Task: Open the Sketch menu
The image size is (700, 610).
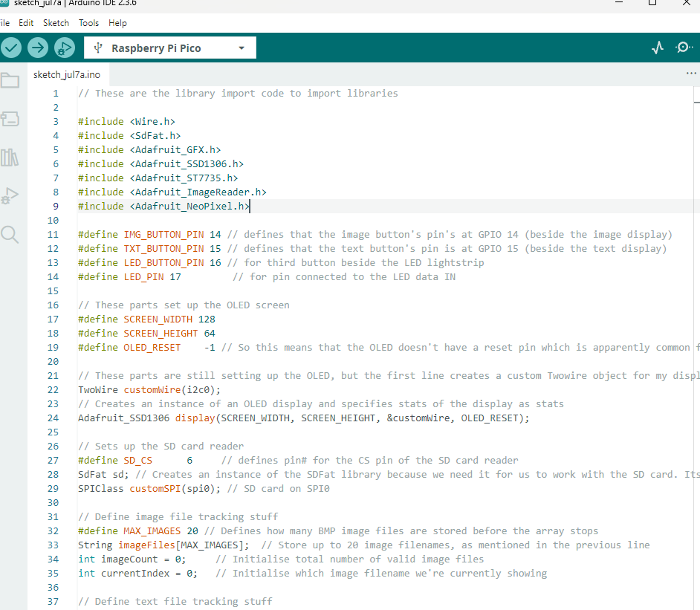Action: (x=56, y=23)
